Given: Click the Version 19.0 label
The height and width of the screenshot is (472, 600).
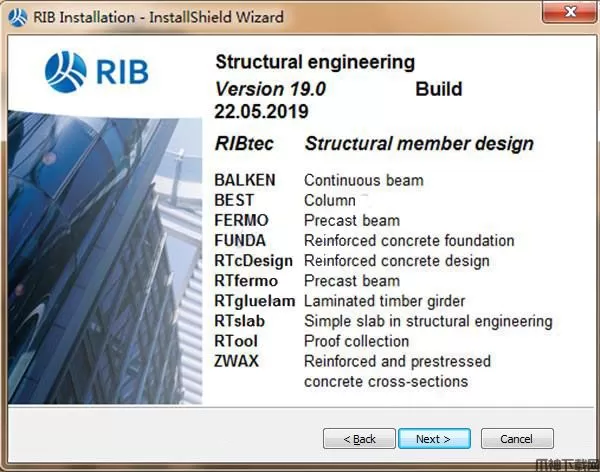Looking at the screenshot, I should (x=270, y=89).
